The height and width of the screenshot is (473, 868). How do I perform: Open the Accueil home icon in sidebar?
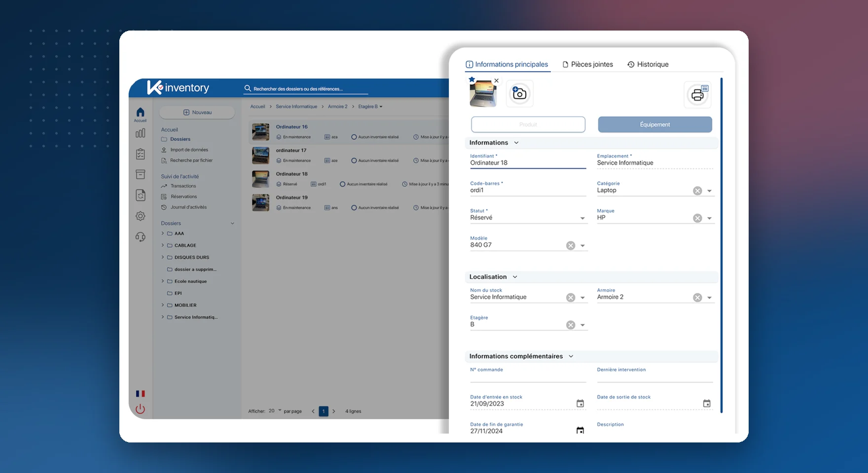point(141,114)
